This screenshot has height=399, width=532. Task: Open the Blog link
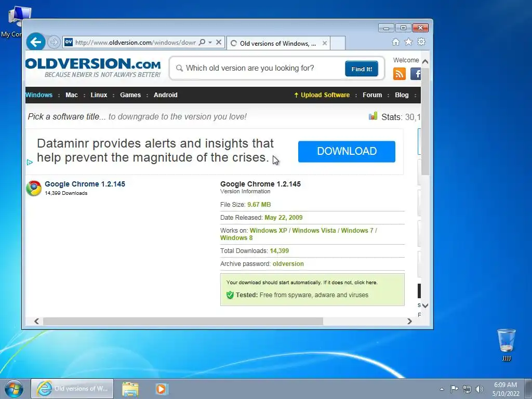pos(402,95)
